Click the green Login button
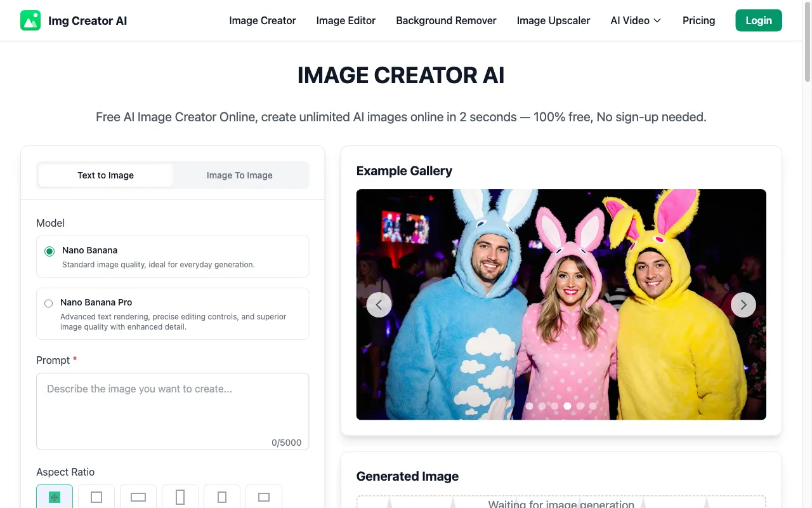Image resolution: width=812 pixels, height=508 pixels. coord(759,20)
